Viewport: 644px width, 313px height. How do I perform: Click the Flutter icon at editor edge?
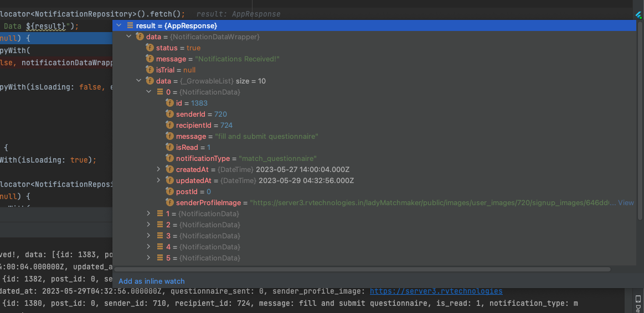[638, 15]
